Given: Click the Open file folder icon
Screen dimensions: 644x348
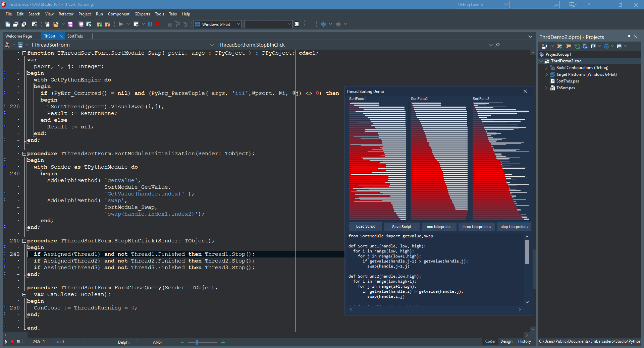Looking at the screenshot, I should (x=56, y=24).
